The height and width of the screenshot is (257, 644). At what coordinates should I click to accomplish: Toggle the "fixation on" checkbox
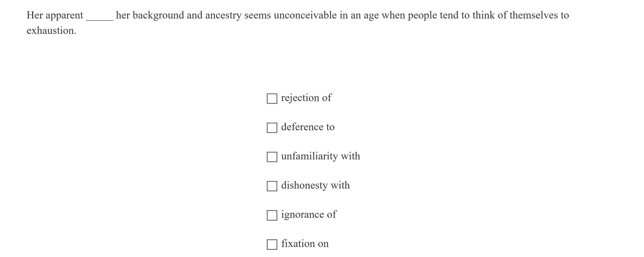(x=272, y=244)
